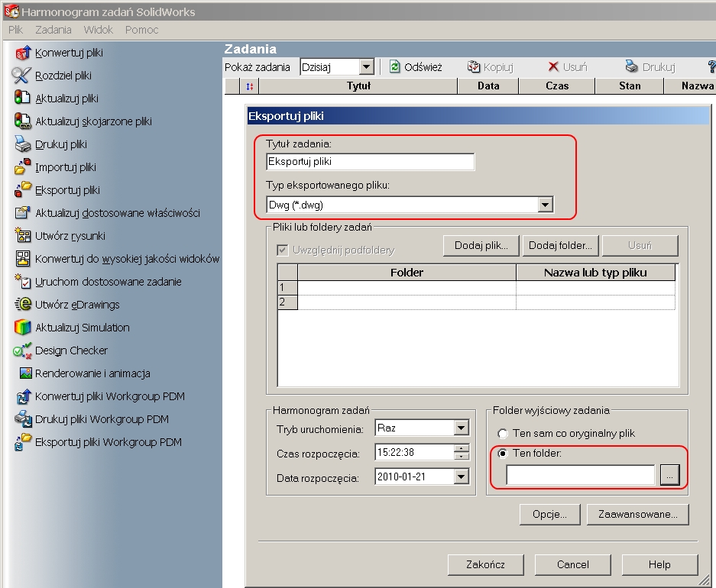Image resolution: width=716 pixels, height=588 pixels.
Task: Click the Tytuł zadania input field
Action: point(371,162)
